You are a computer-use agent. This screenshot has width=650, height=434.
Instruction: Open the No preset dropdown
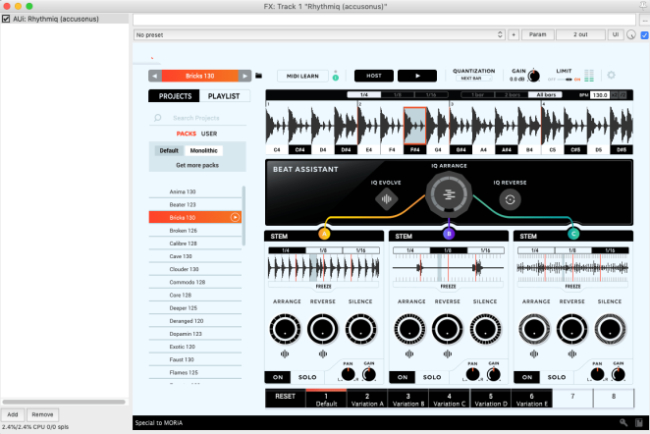319,35
